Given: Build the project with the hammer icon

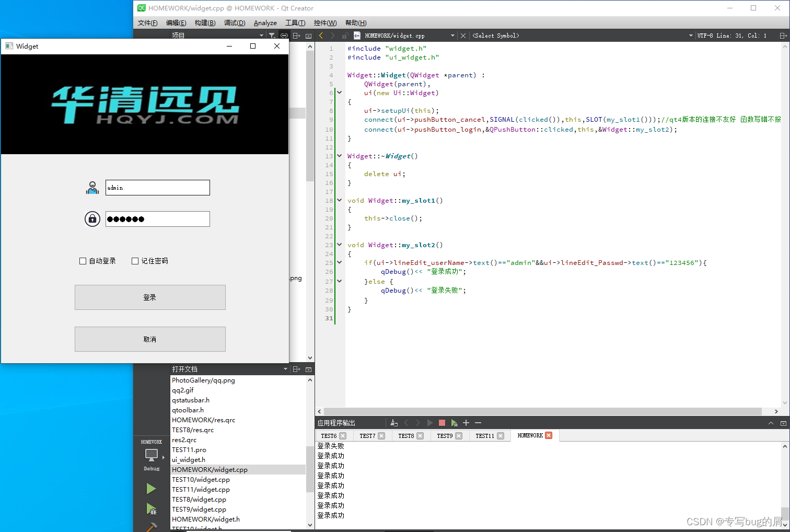Looking at the screenshot, I should pos(151,527).
